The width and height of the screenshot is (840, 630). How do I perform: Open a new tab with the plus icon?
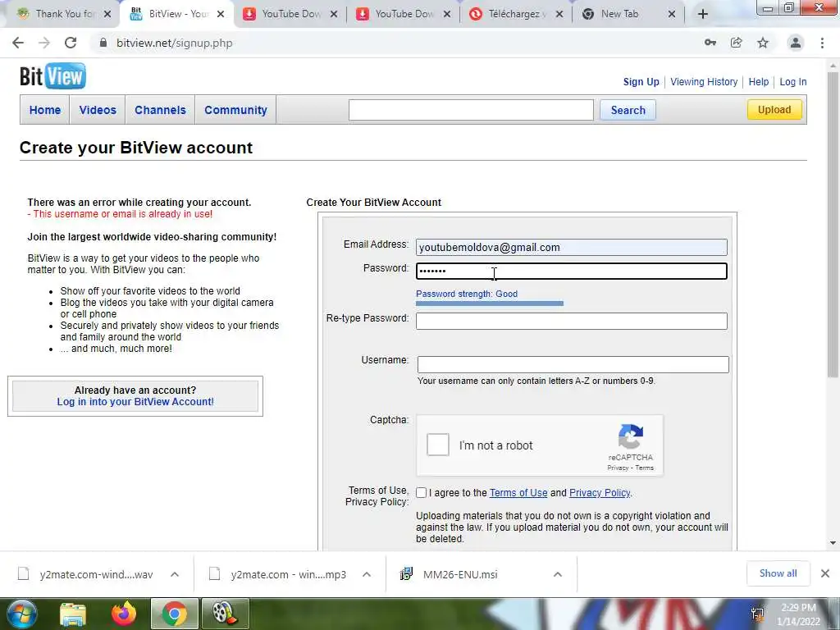[703, 15]
